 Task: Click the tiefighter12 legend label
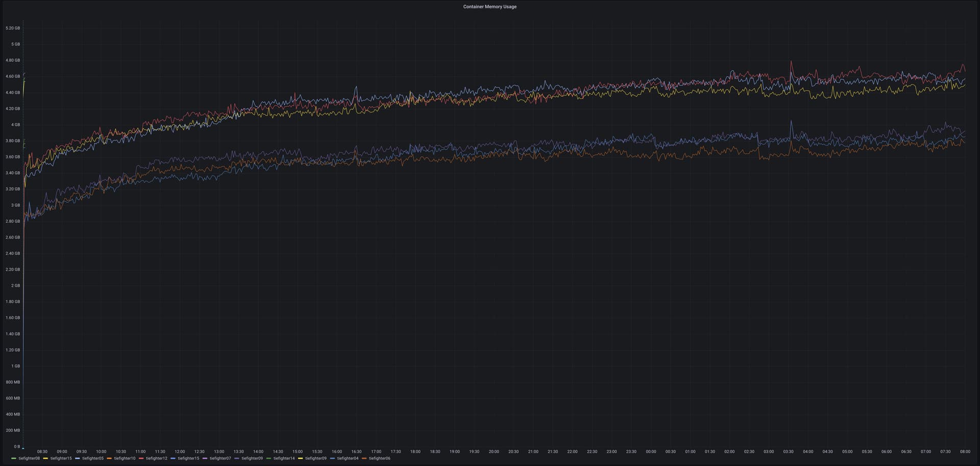[157, 458]
